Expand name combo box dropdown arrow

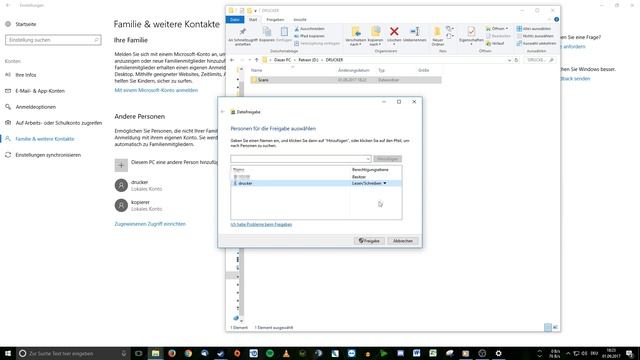coord(368,159)
